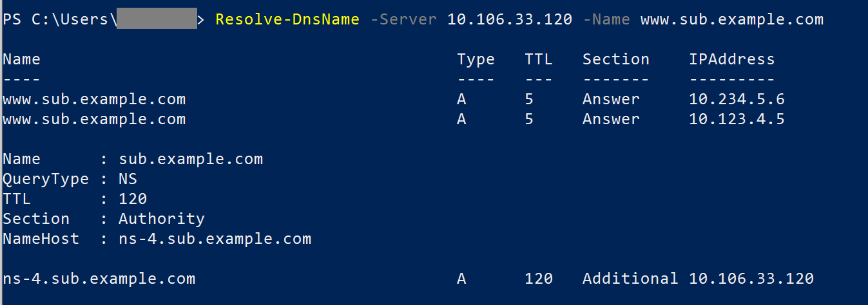The image size is (868, 305).
Task: Click the Section column header
Action: pyautogui.click(x=615, y=60)
